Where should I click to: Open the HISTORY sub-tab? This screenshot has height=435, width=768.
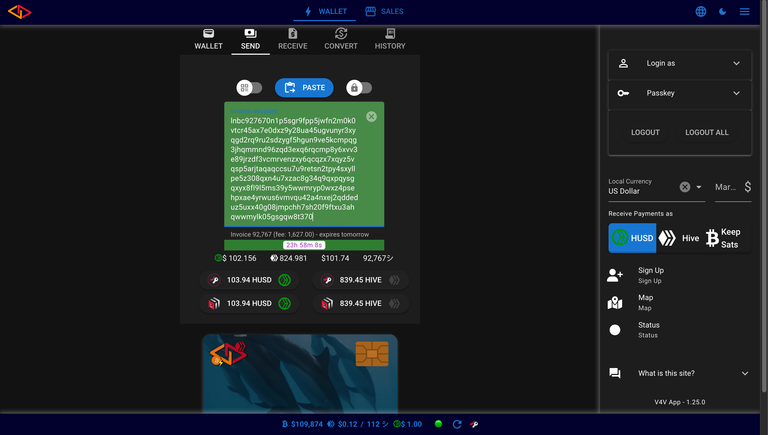390,39
